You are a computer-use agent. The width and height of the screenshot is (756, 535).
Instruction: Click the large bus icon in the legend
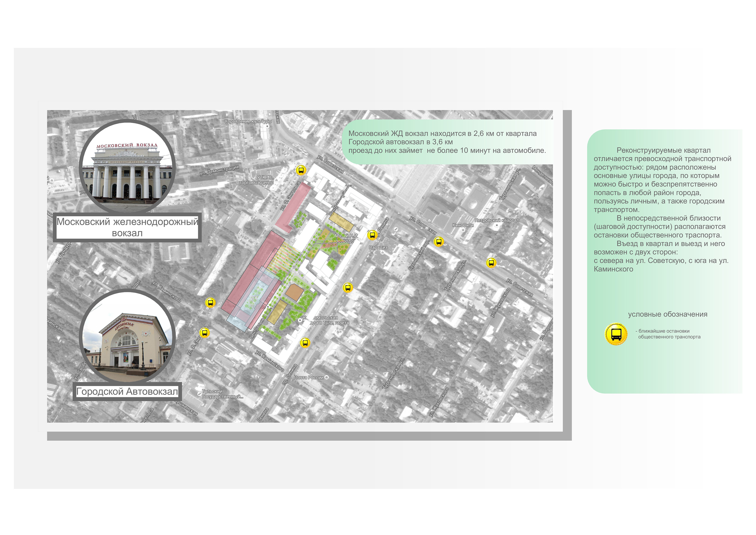[616, 334]
